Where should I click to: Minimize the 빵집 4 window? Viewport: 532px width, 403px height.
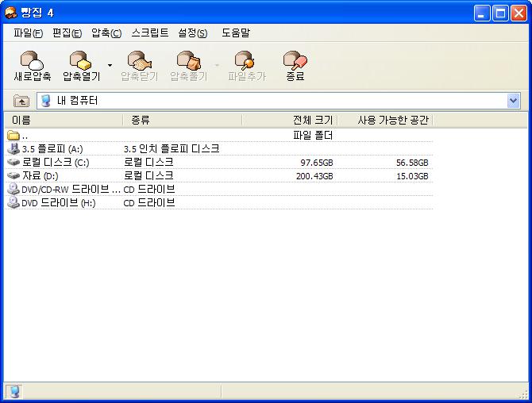pos(482,13)
